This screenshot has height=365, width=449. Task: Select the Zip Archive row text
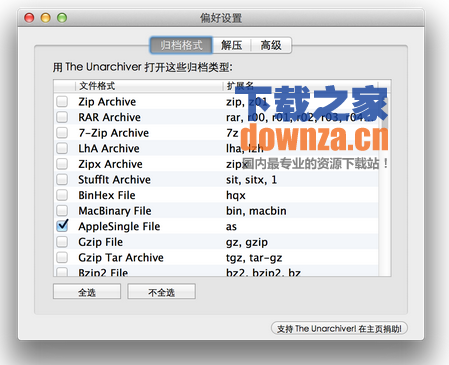(x=107, y=102)
